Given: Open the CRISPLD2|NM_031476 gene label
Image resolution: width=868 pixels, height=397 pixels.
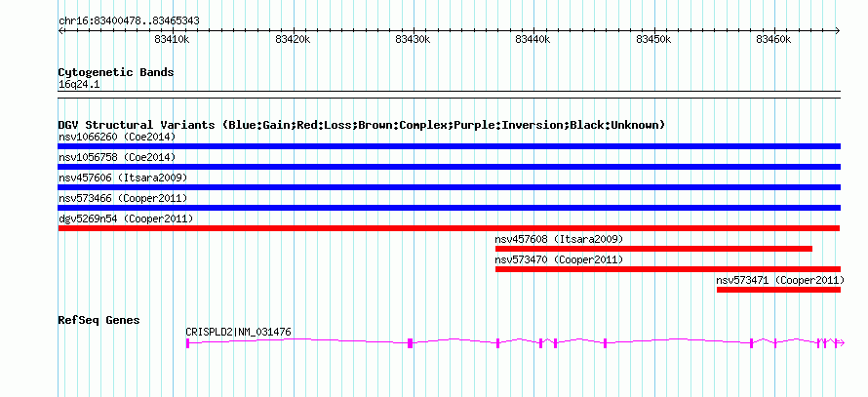Looking at the screenshot, I should 239,333.
